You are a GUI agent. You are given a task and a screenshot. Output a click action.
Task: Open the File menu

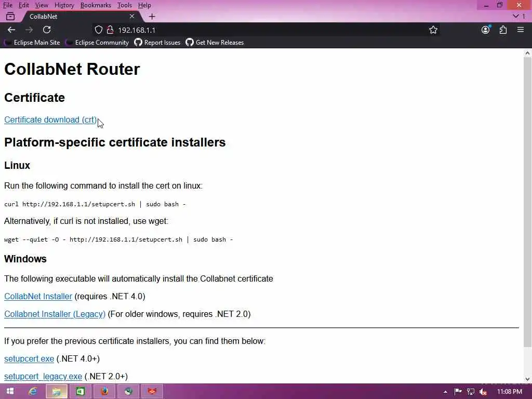coord(7,5)
